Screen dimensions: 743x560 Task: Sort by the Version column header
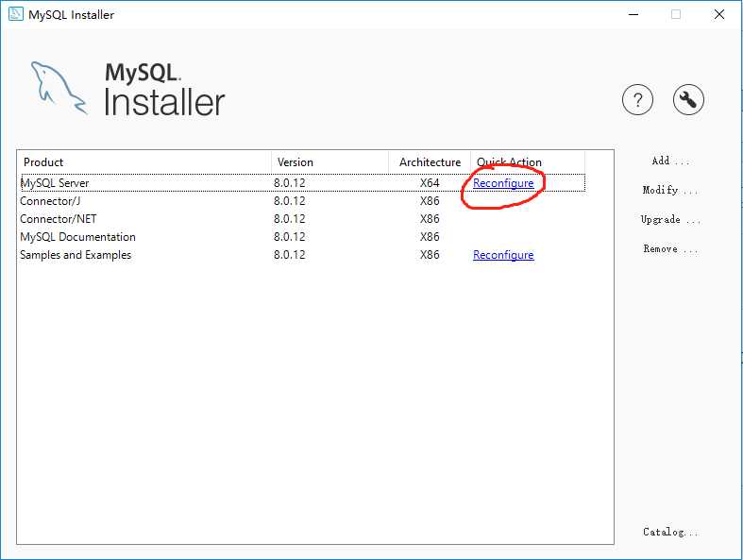click(x=329, y=162)
